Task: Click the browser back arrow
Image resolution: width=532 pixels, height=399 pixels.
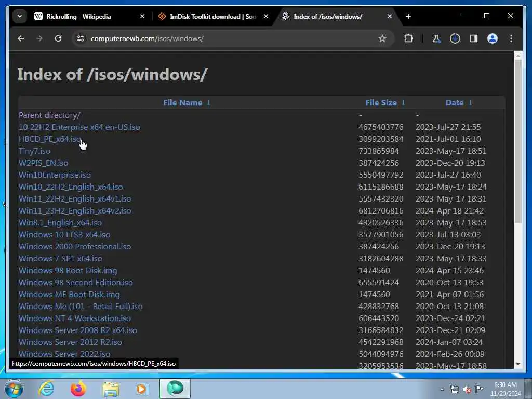Action: 21,38
